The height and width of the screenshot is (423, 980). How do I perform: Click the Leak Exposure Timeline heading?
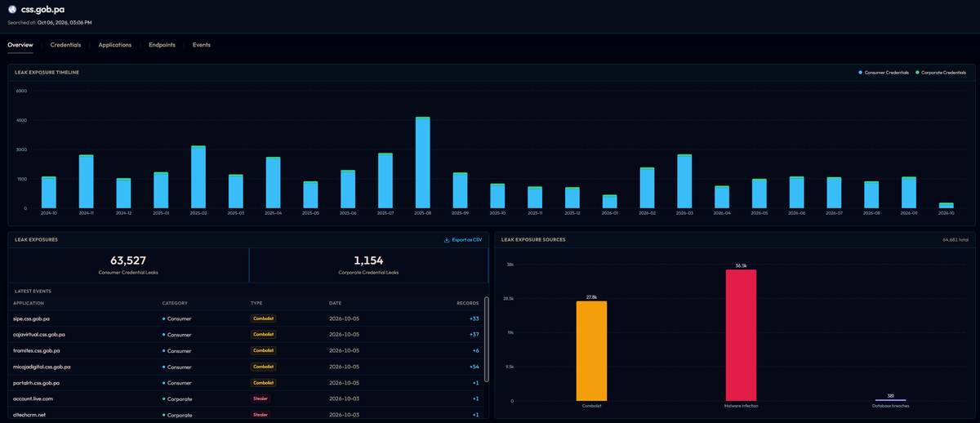pos(47,73)
